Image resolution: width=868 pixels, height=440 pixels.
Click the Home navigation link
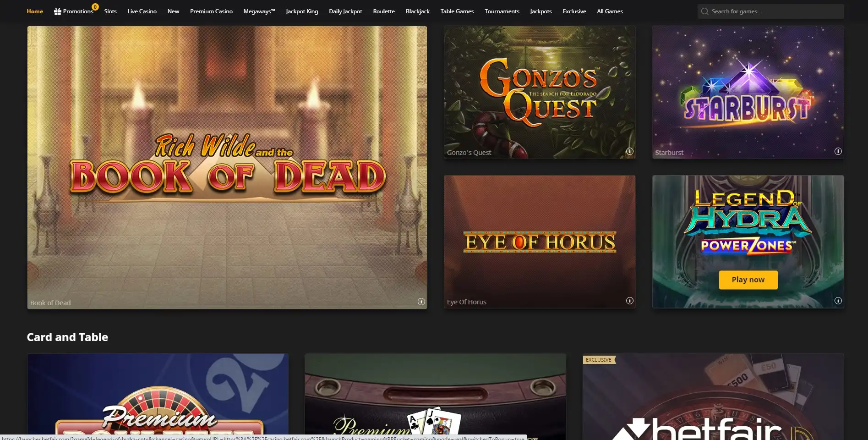[34, 11]
